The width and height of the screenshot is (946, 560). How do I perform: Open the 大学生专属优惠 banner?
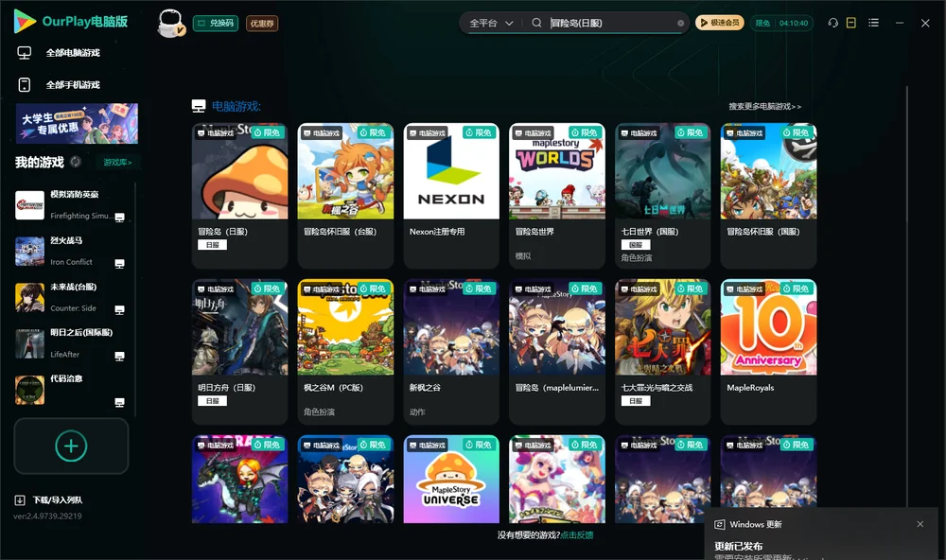[78, 124]
